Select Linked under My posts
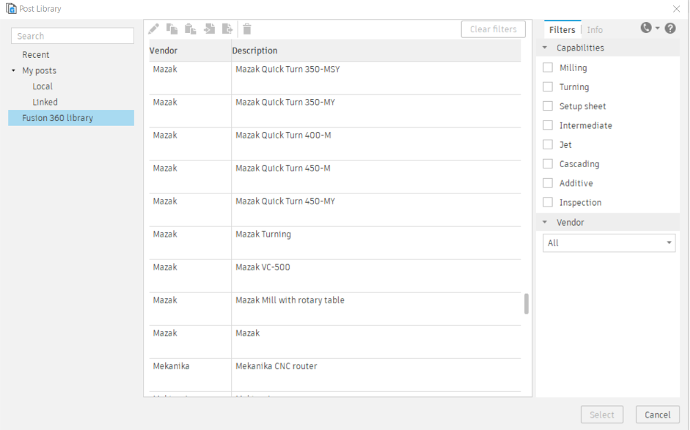 tap(45, 102)
